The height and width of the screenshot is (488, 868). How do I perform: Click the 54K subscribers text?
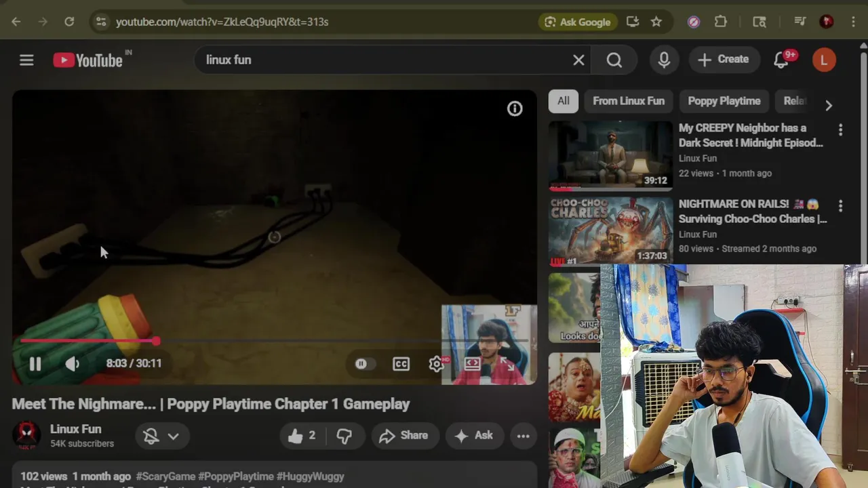click(82, 444)
